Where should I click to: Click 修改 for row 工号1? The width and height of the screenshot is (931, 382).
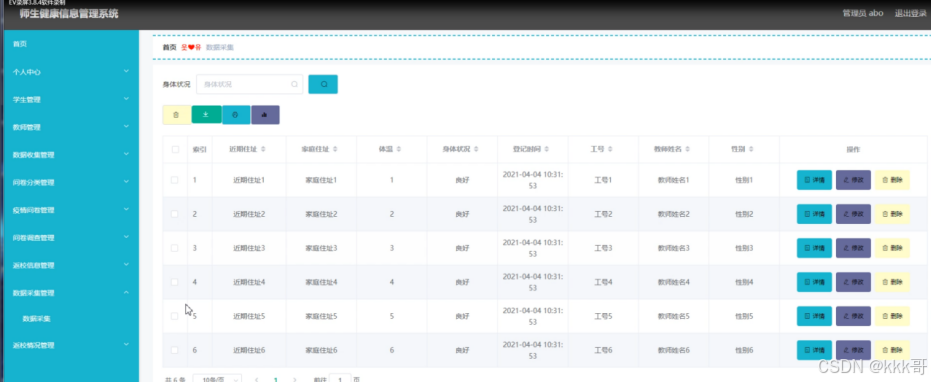[853, 180]
